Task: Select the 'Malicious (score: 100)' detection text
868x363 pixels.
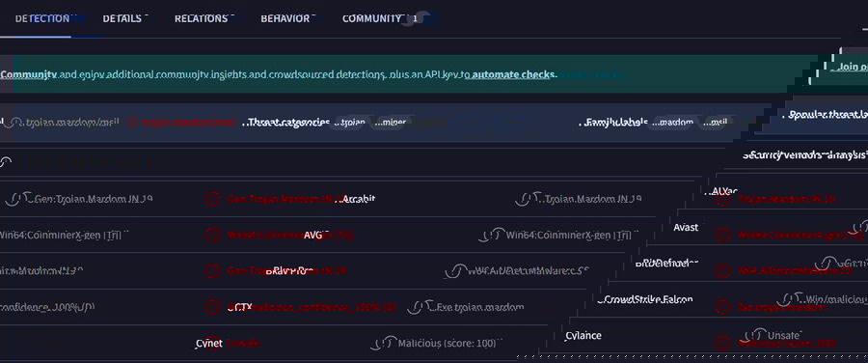Action: point(448,343)
